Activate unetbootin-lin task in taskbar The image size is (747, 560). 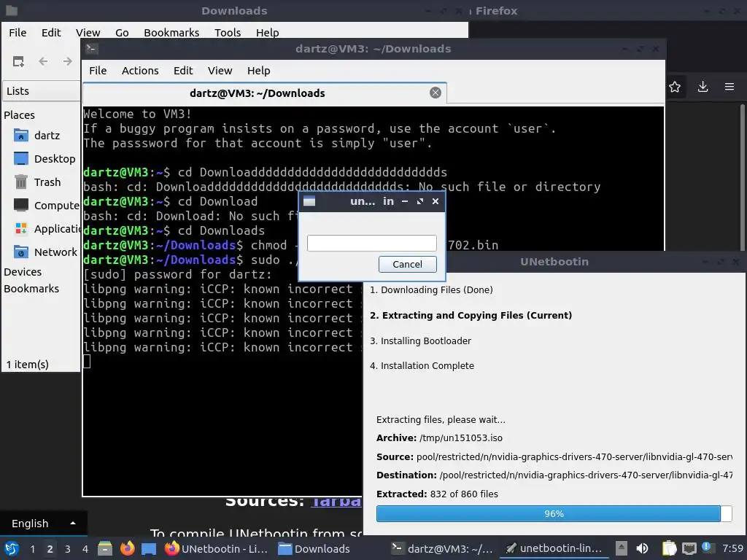[554, 548]
